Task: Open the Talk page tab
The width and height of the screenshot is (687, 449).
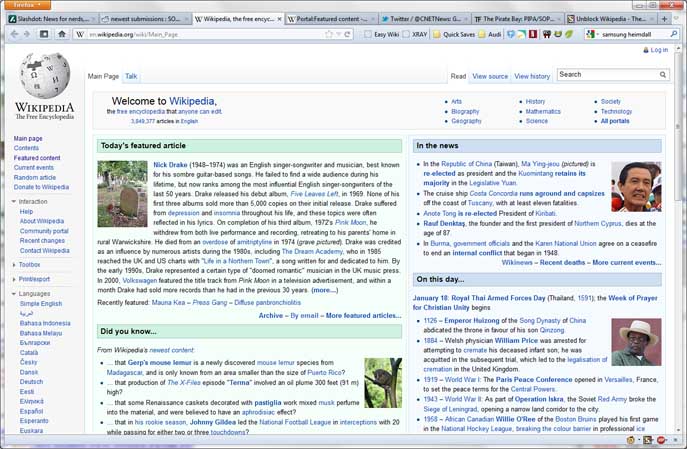Action: [131, 76]
